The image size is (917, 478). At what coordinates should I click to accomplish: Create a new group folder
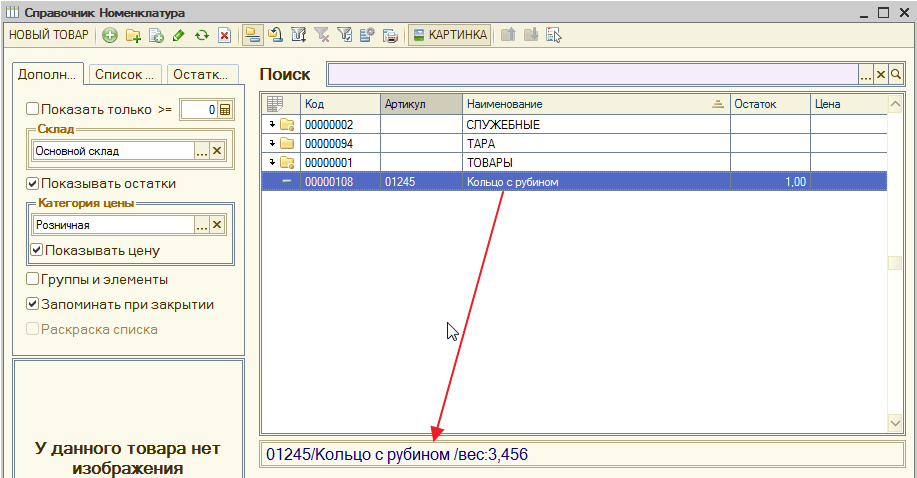point(133,36)
